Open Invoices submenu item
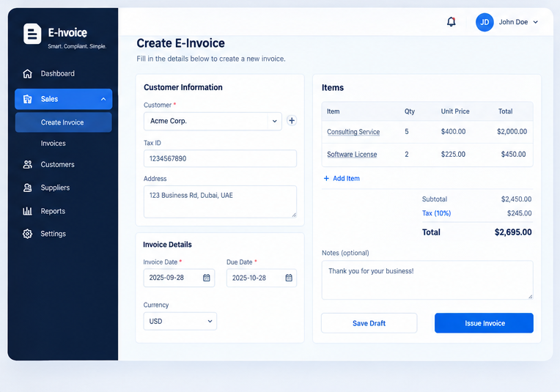 (54, 143)
